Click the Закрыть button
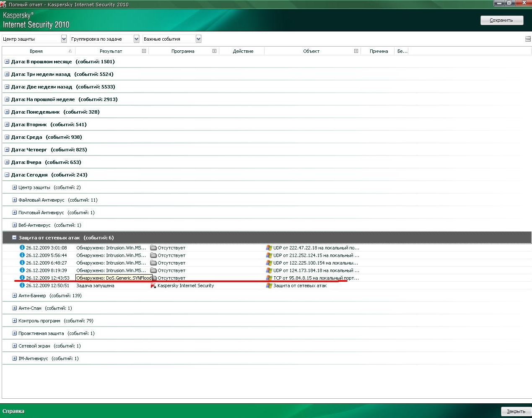This screenshot has width=532, height=418. pos(516,411)
